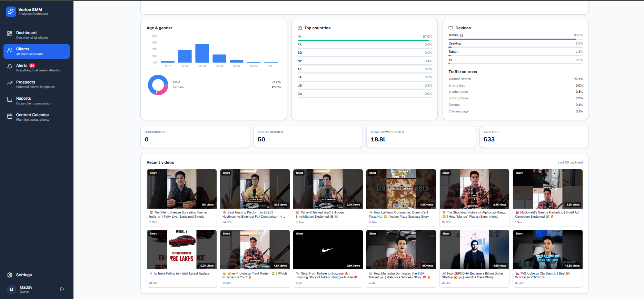Open Mahindra SUV video thumbnail
This screenshot has width=644, height=299.
coord(401,250)
